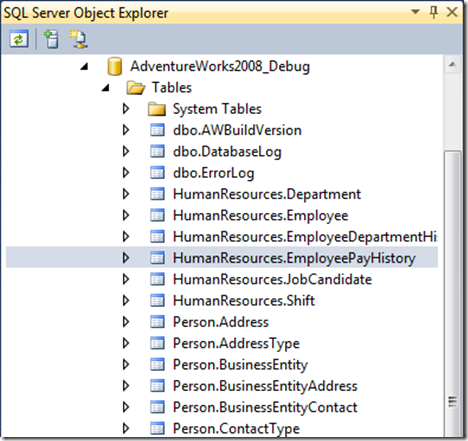
Task: Expand the dbo.ErrorLog table
Action: (126, 173)
